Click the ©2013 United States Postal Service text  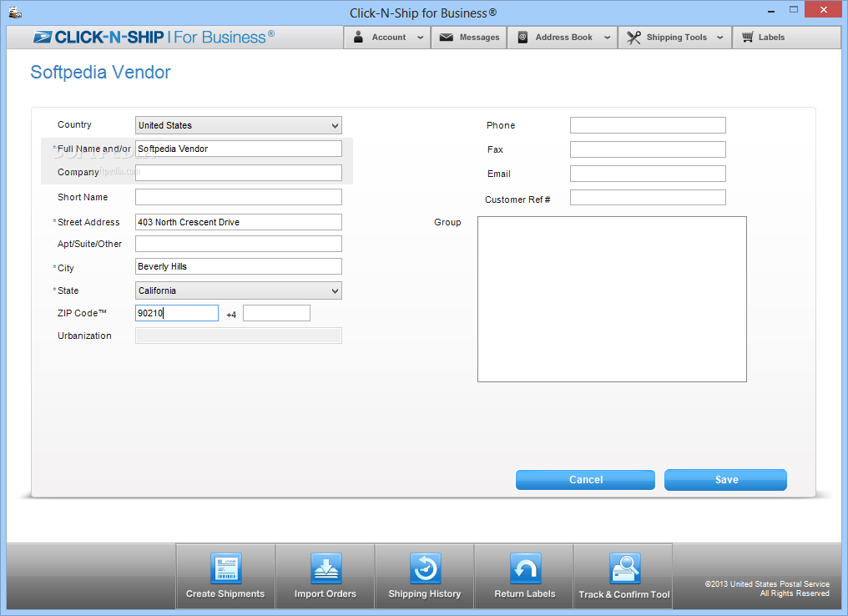pyautogui.click(x=767, y=584)
